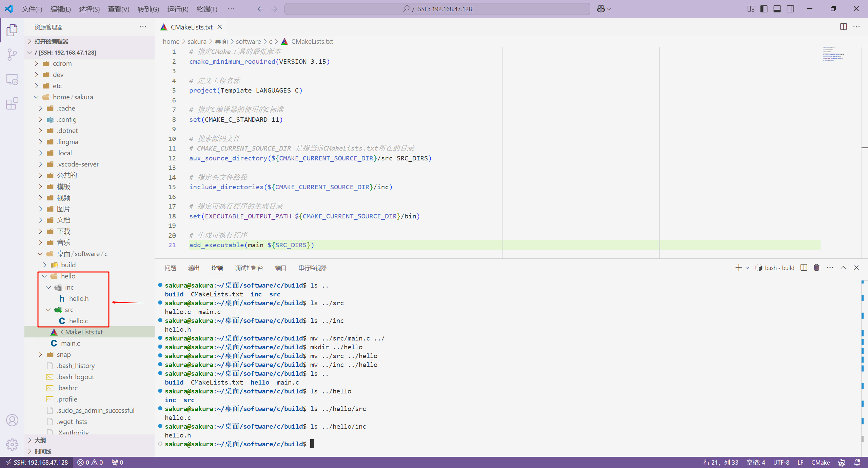This screenshot has height=468, width=868.
Task: Expand the home/sakura directory tree node
Action: tap(36, 97)
